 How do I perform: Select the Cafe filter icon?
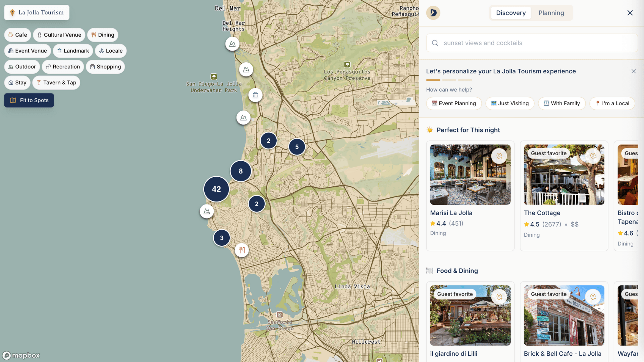[x=11, y=35]
